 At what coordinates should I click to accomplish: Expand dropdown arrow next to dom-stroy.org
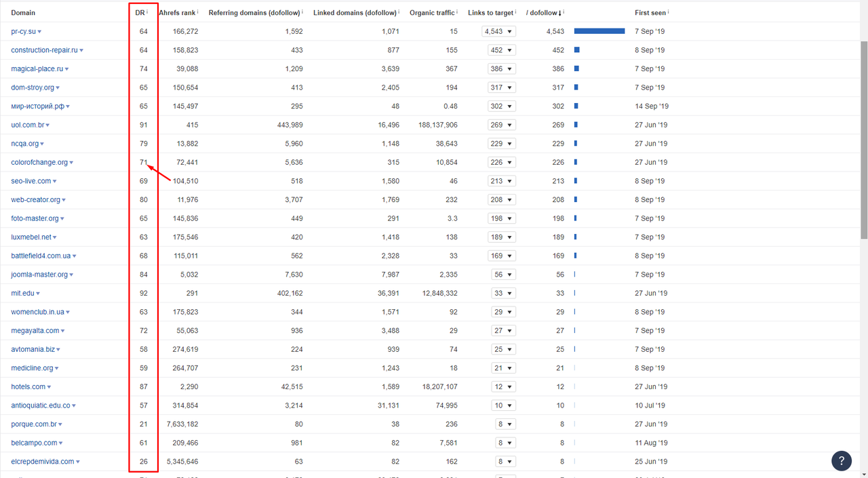click(58, 88)
